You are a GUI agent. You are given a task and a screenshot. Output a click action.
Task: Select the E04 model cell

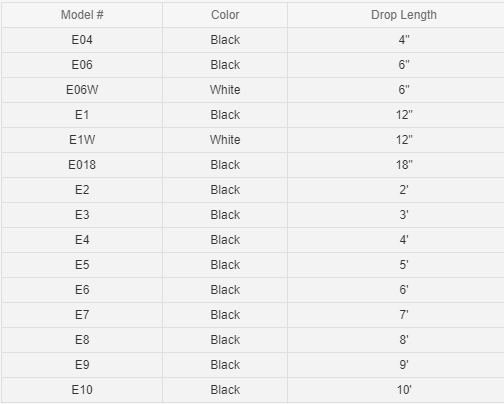click(82, 40)
